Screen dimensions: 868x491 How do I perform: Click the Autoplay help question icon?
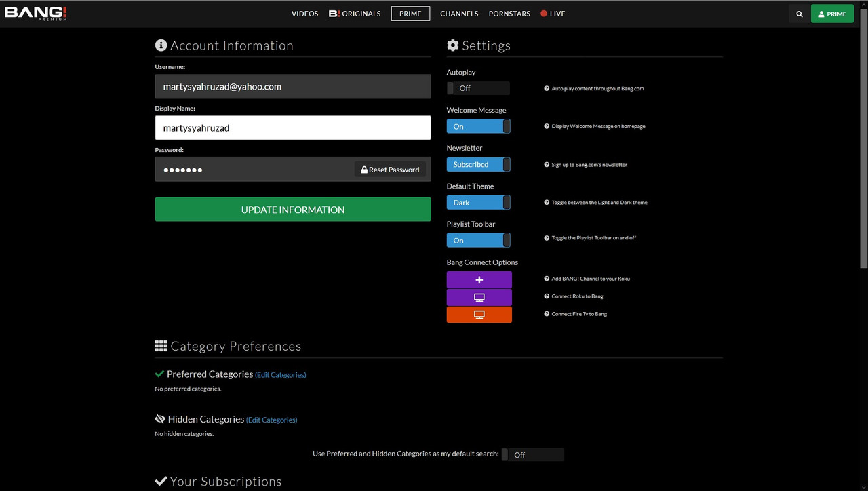(x=547, y=88)
